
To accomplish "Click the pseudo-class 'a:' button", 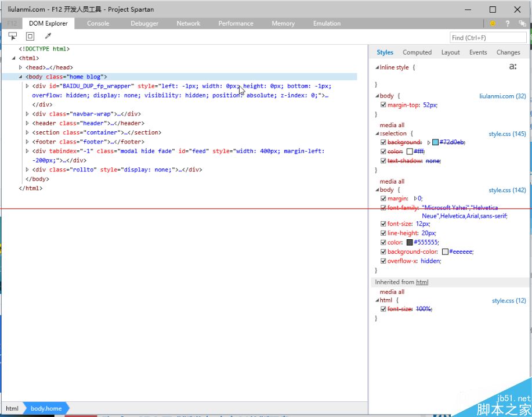I will [512, 67].
